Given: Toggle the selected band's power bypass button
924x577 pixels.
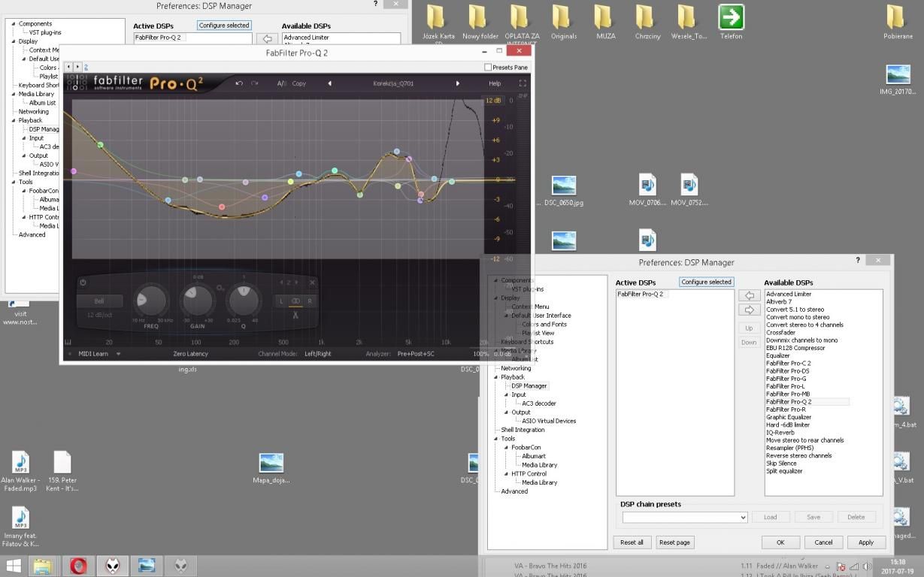Looking at the screenshot, I should click(83, 282).
